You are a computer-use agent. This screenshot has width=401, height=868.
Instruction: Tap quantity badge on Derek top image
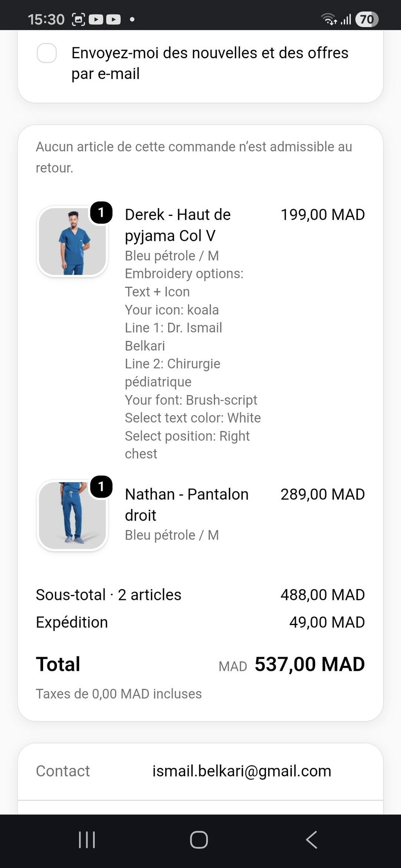(101, 213)
